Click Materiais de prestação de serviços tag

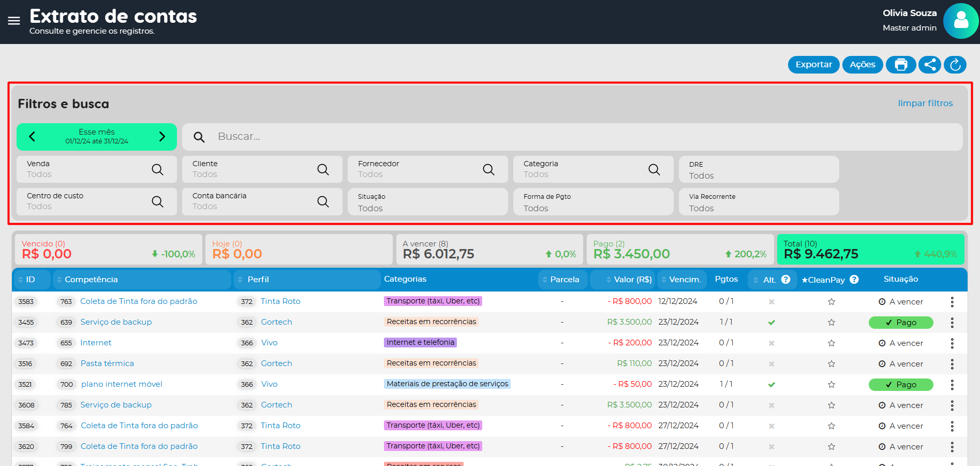(x=447, y=384)
